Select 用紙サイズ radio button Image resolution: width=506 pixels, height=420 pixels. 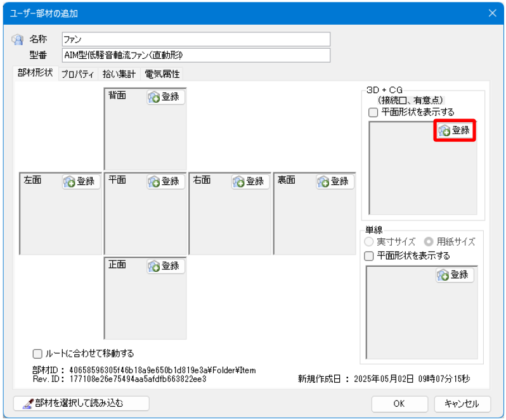[x=429, y=241]
